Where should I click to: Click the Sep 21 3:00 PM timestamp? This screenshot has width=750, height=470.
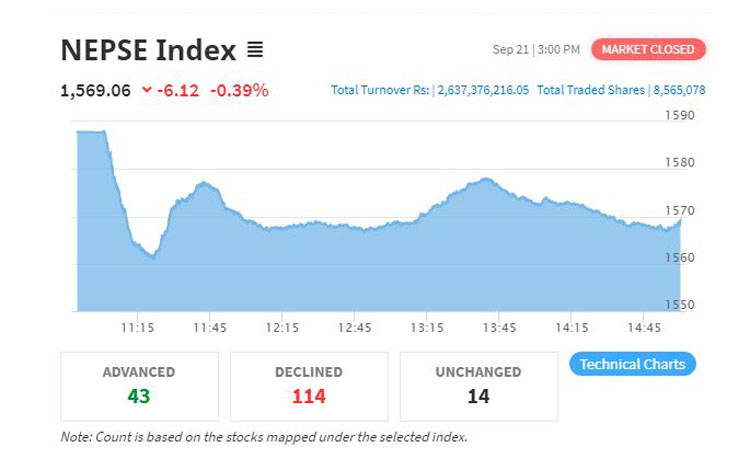point(535,49)
